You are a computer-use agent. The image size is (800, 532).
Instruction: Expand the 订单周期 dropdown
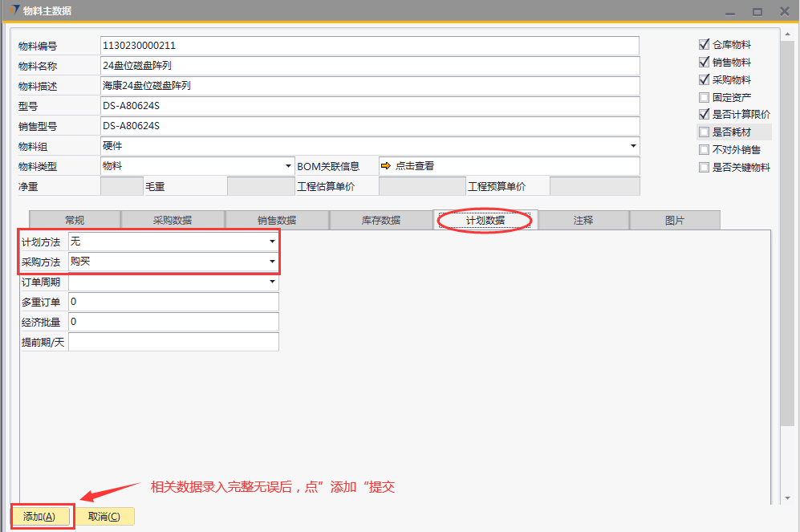[x=272, y=282]
